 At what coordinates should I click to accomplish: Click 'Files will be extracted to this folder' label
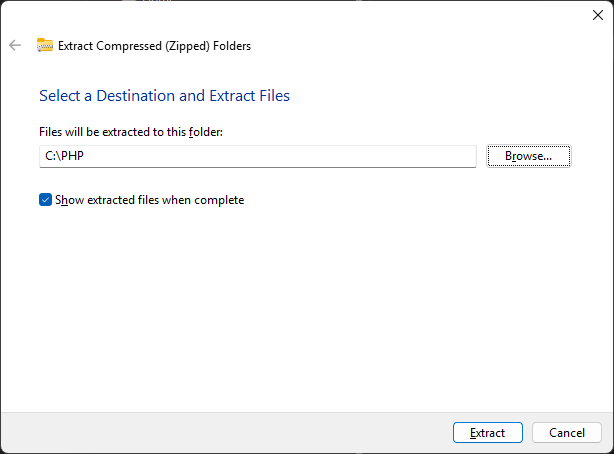pyautogui.click(x=131, y=132)
